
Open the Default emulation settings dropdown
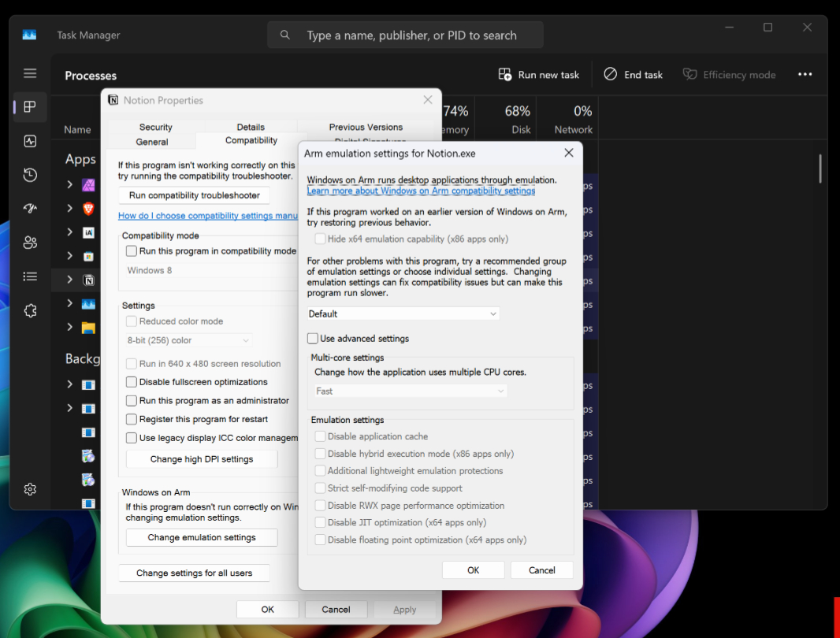click(x=403, y=313)
